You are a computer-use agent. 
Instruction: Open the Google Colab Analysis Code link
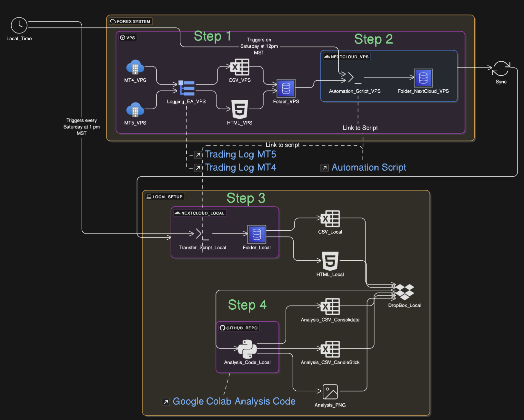coord(234,401)
